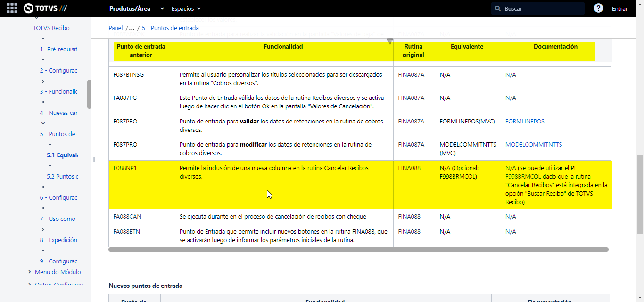This screenshot has height=302, width=644.
Task: Click the page vertical scrollbar thumb
Action: point(640,195)
